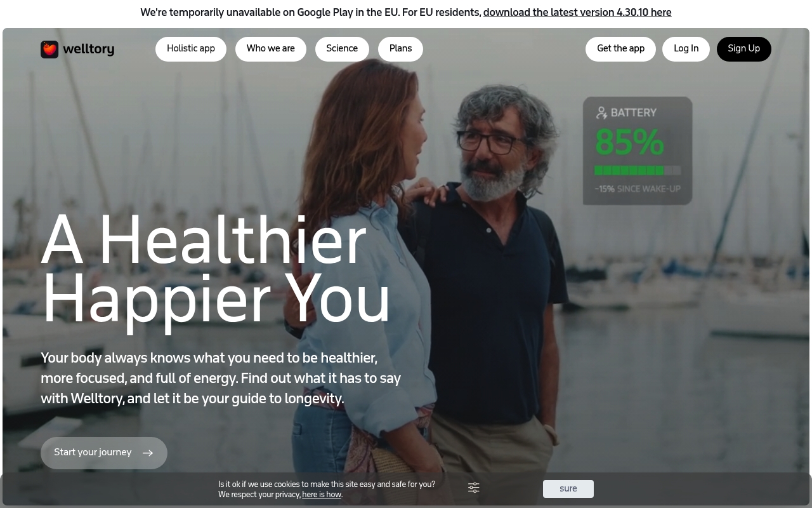Click the person icon beside BATTERY
The height and width of the screenshot is (508, 812).
tap(601, 112)
